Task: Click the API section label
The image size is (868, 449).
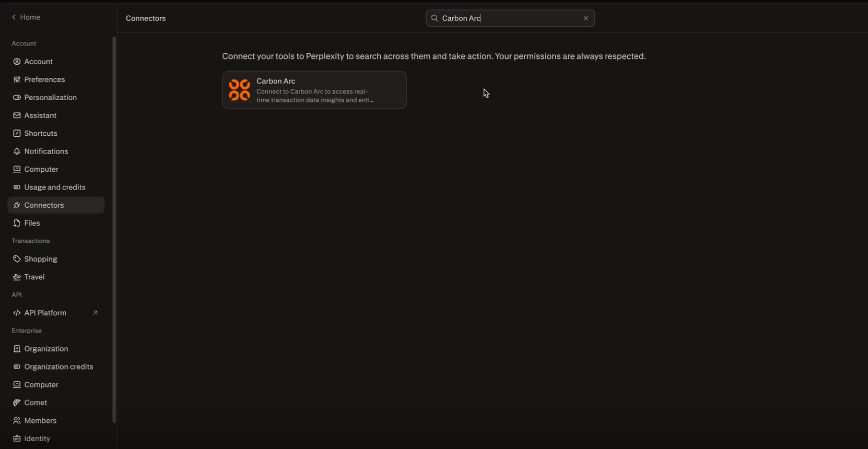Action: (x=17, y=295)
